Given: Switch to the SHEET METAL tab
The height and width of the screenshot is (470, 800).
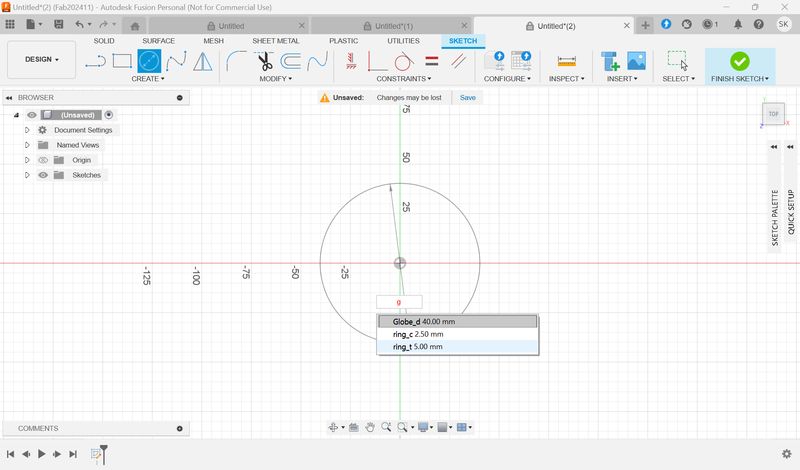Looking at the screenshot, I should (x=276, y=41).
